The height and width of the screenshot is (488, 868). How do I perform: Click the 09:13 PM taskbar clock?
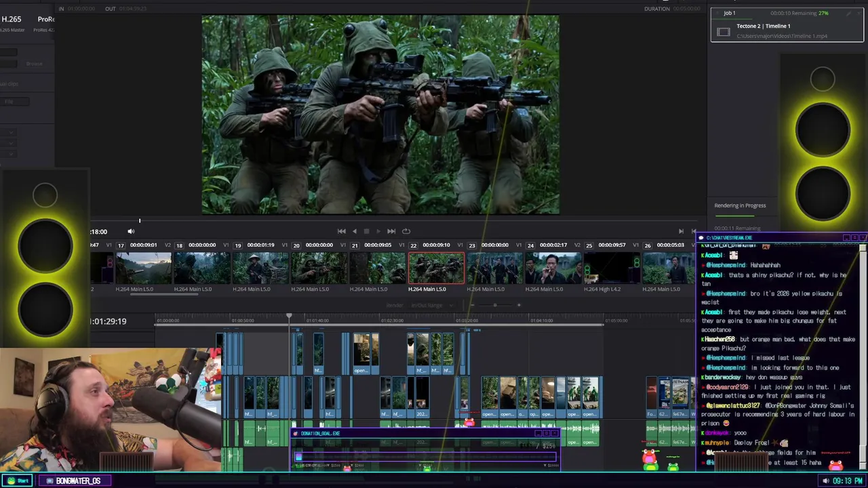coord(848,481)
